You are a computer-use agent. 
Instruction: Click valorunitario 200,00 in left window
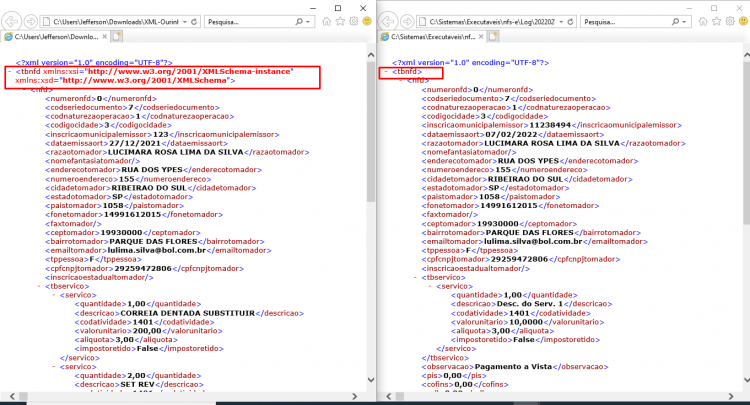point(147,331)
